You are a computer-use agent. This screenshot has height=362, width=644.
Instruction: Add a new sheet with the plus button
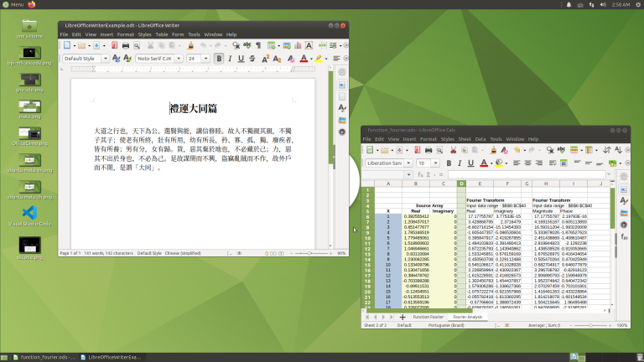coord(402,317)
